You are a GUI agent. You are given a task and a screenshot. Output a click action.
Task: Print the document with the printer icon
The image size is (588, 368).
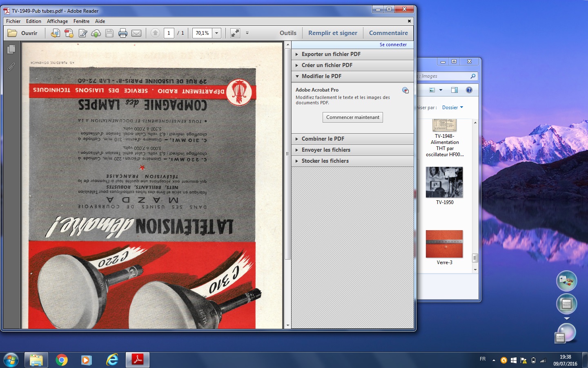click(x=123, y=33)
